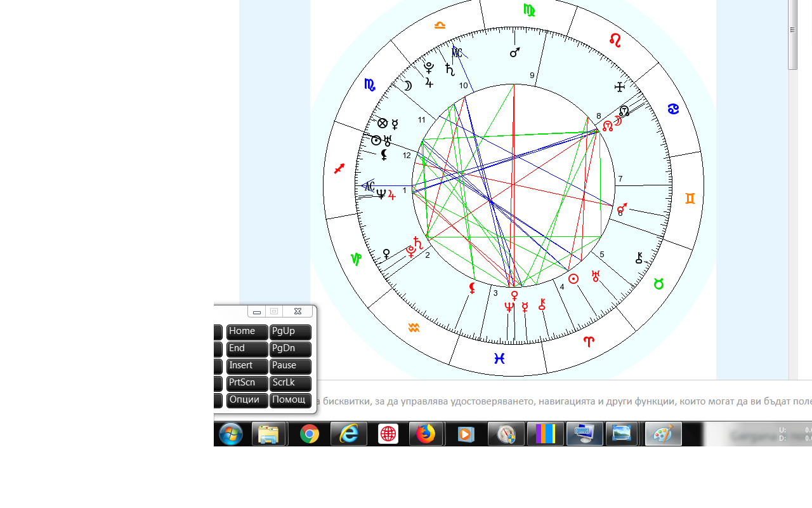Viewport: 812px width, 508px height.
Task: Click the red Sagittarius arrow glyph on chart
Action: click(x=339, y=168)
